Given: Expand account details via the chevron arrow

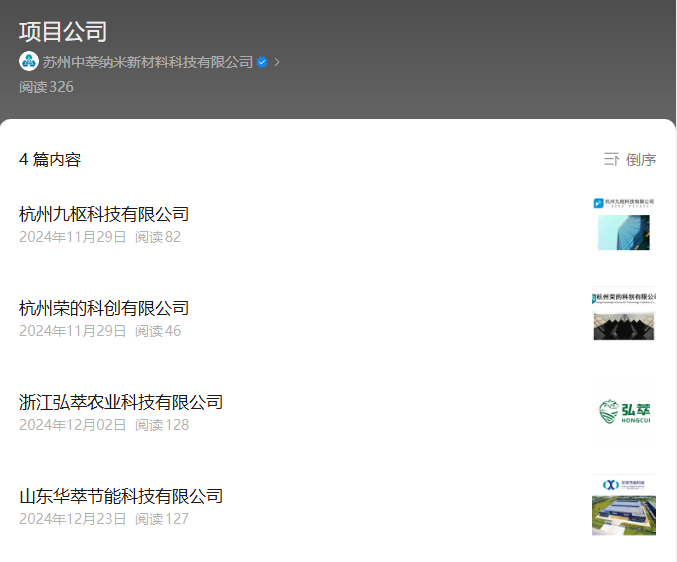Looking at the screenshot, I should [277, 62].
